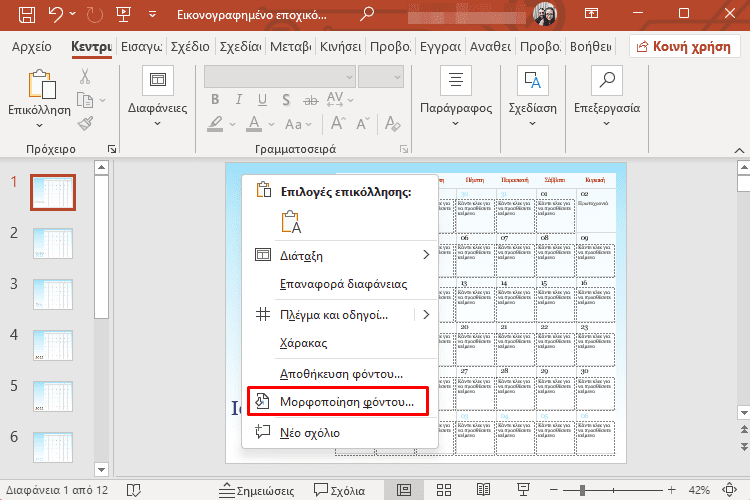
Task: Click the Κοινή χρήση share button
Action: [x=685, y=46]
